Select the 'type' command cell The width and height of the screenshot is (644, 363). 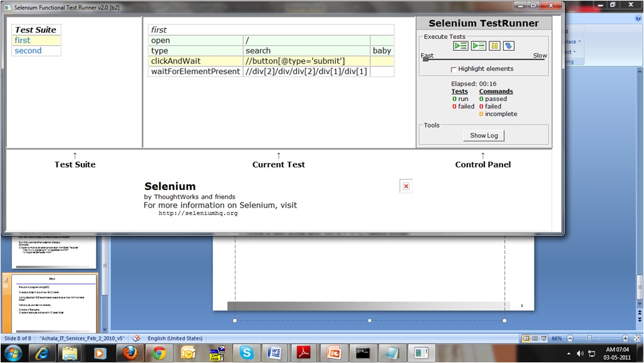(x=195, y=51)
